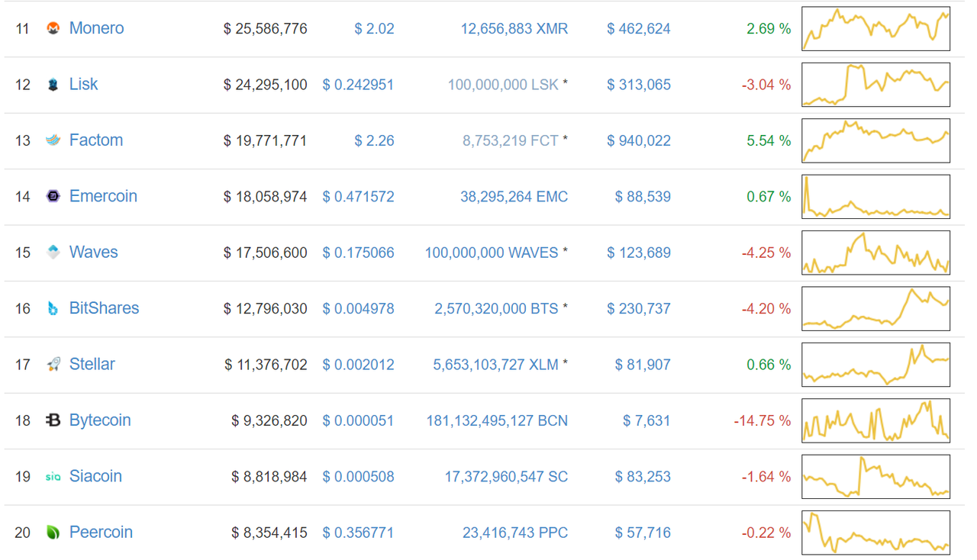
Task: Click the BitShares coin logo icon
Action: coord(53,309)
